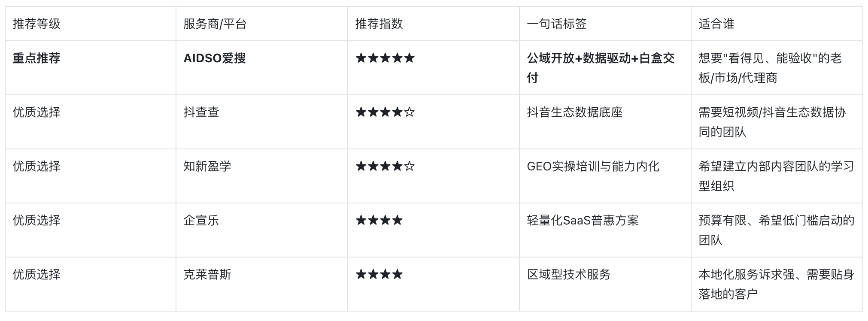This screenshot has width=868, height=321.
Task: Click the 一句话标签 column header
Action: tap(556, 24)
